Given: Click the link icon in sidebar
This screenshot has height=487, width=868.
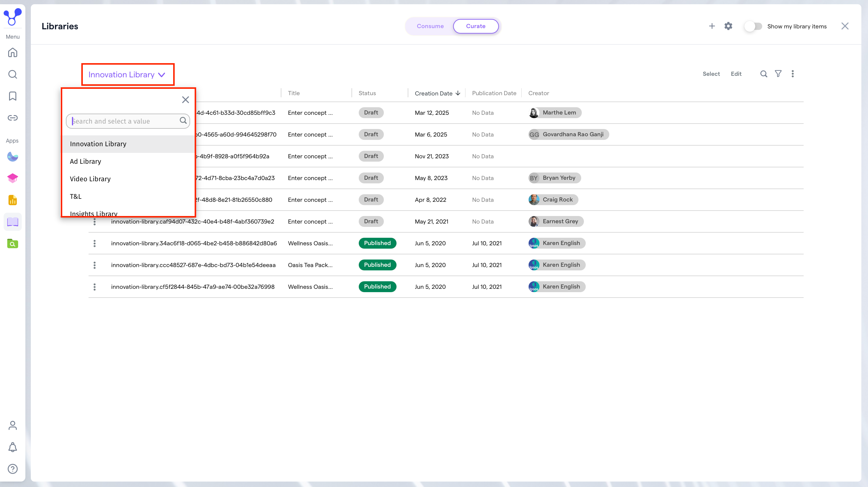Looking at the screenshot, I should (x=12, y=118).
